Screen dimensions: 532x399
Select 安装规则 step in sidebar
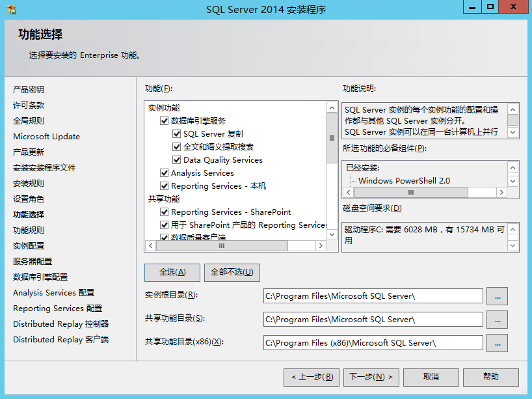(x=29, y=183)
